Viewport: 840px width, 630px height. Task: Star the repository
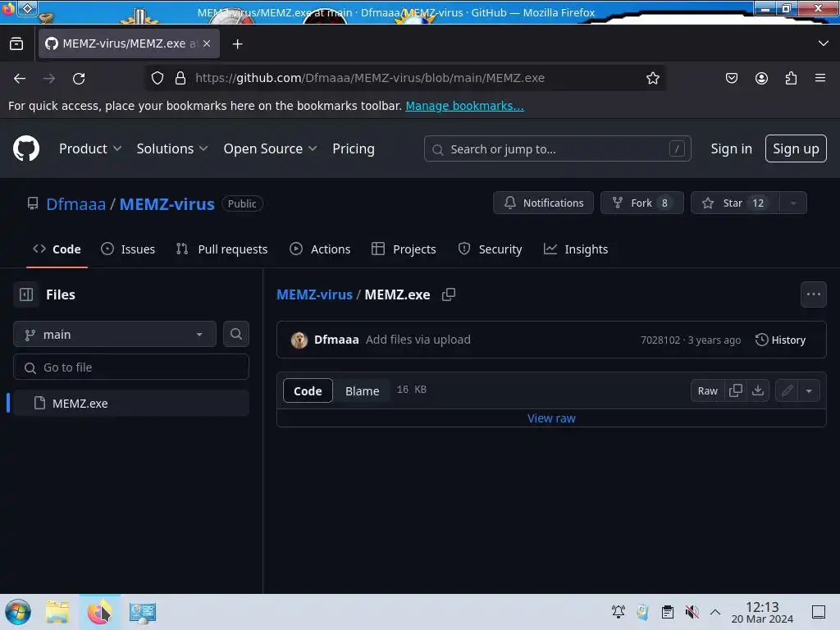tap(735, 203)
